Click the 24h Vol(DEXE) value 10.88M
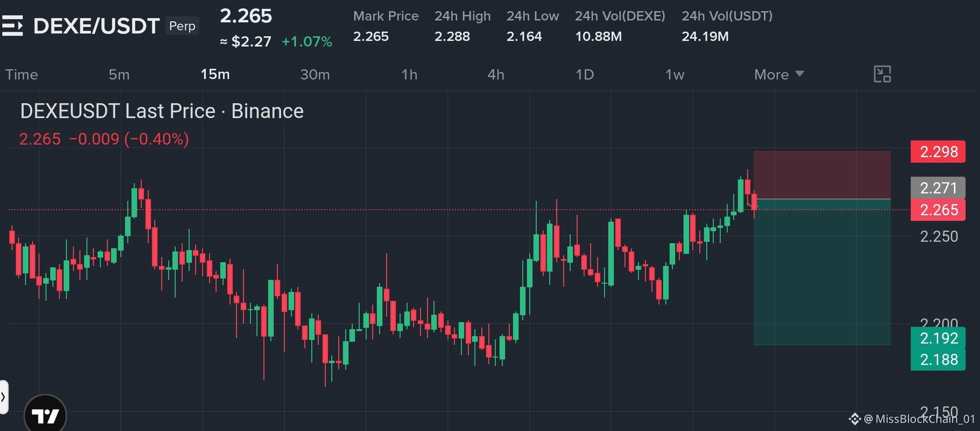 point(599,36)
